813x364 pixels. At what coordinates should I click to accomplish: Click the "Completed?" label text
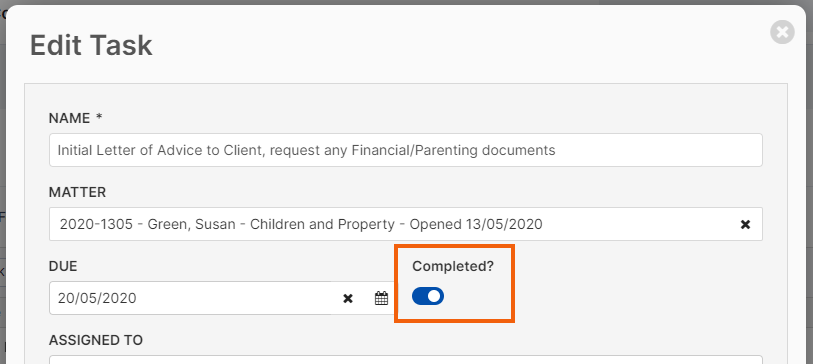tap(453, 267)
